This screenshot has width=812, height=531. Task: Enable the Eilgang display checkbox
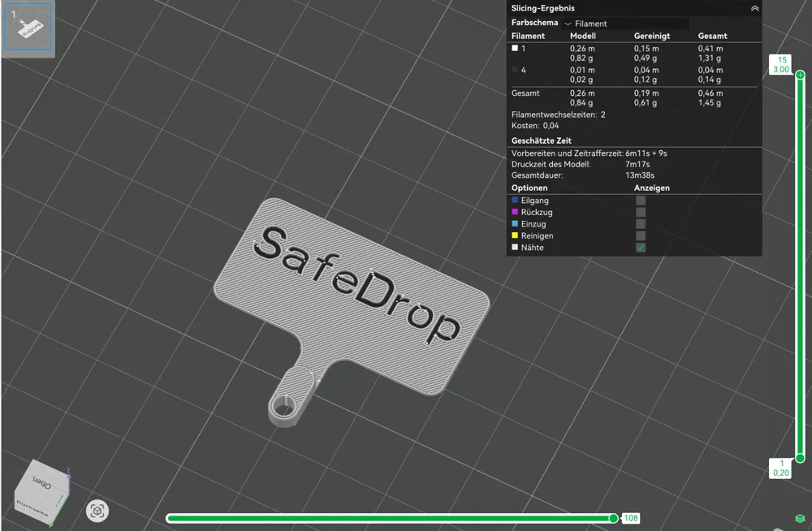(641, 201)
